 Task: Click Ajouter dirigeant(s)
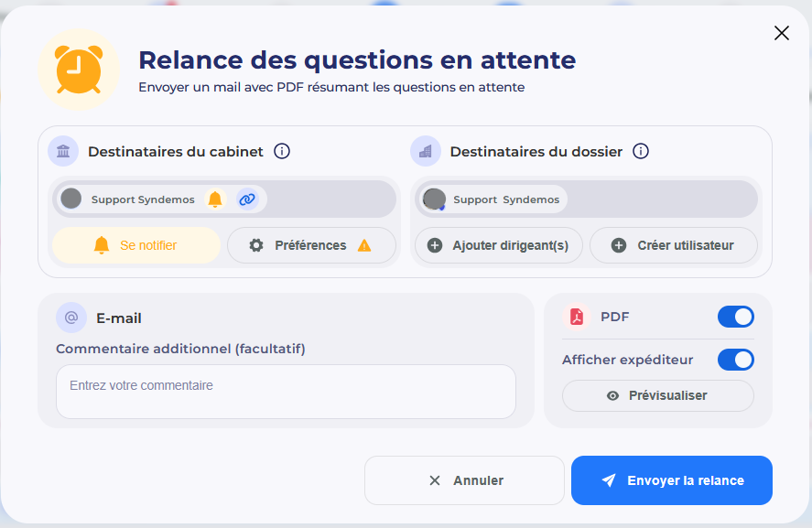499,245
